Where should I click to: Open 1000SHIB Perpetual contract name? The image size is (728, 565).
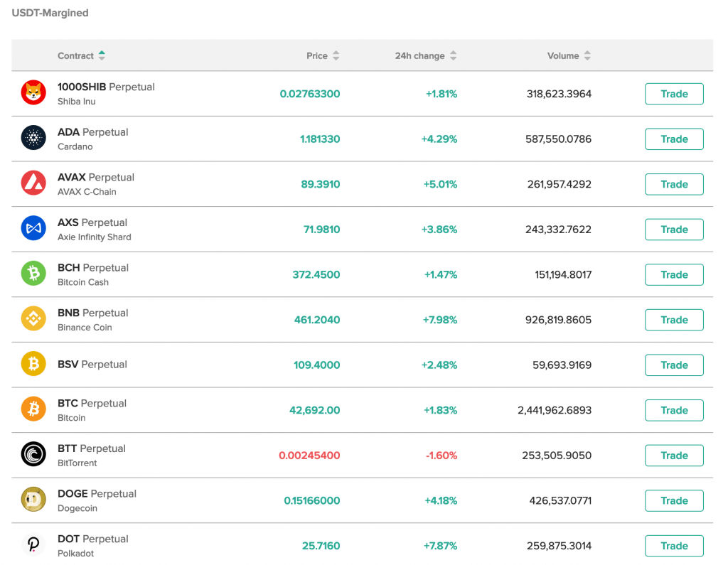(106, 87)
